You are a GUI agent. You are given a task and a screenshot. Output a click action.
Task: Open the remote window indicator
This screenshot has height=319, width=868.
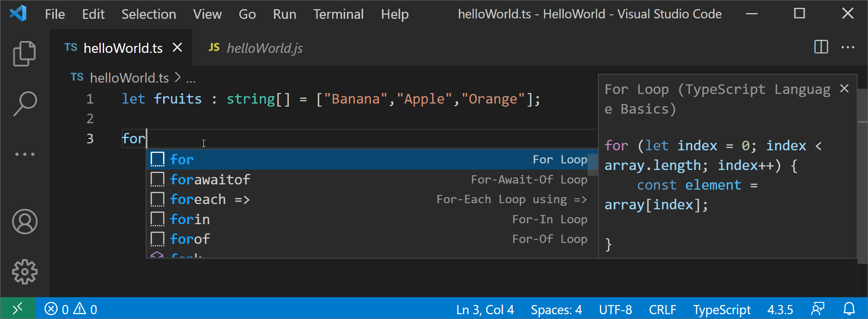pyautogui.click(x=17, y=309)
